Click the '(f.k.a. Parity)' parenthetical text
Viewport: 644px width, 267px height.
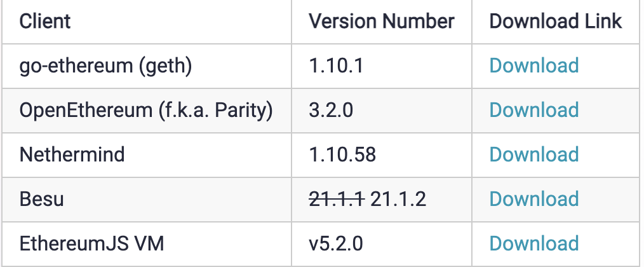215,110
